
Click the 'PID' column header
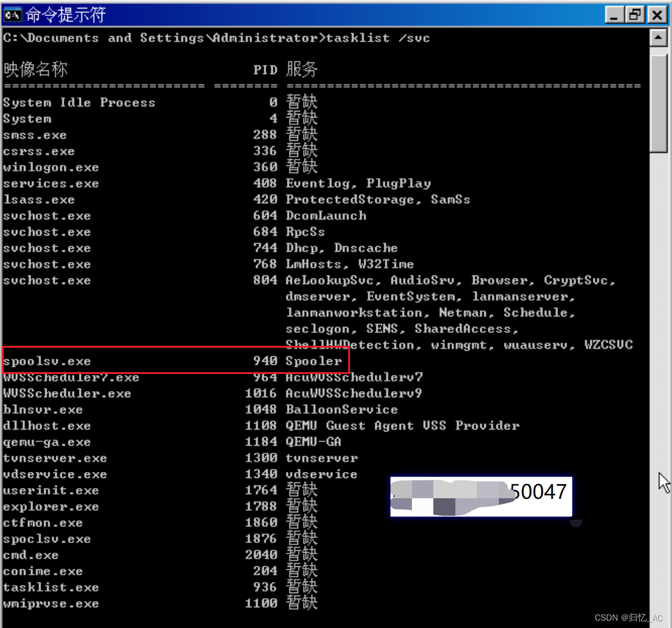[265, 70]
